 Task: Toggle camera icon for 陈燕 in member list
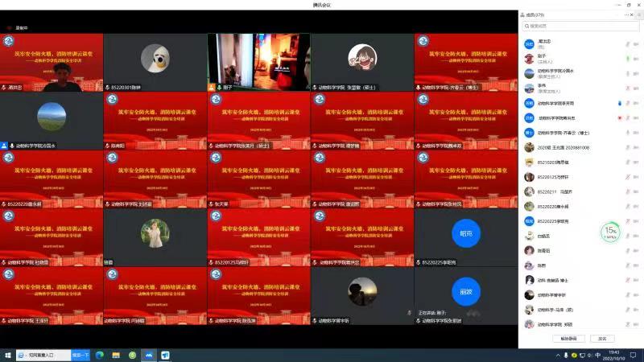[636, 265]
